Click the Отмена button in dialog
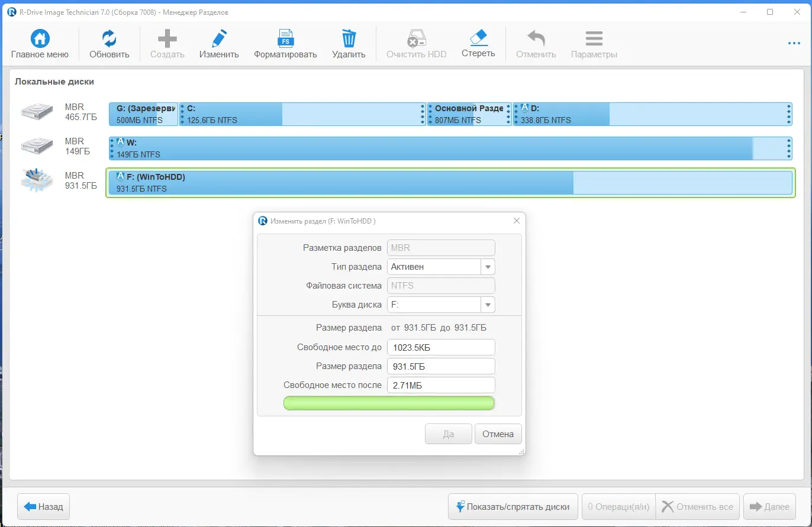Screen dimensions: 812x527 498,434
